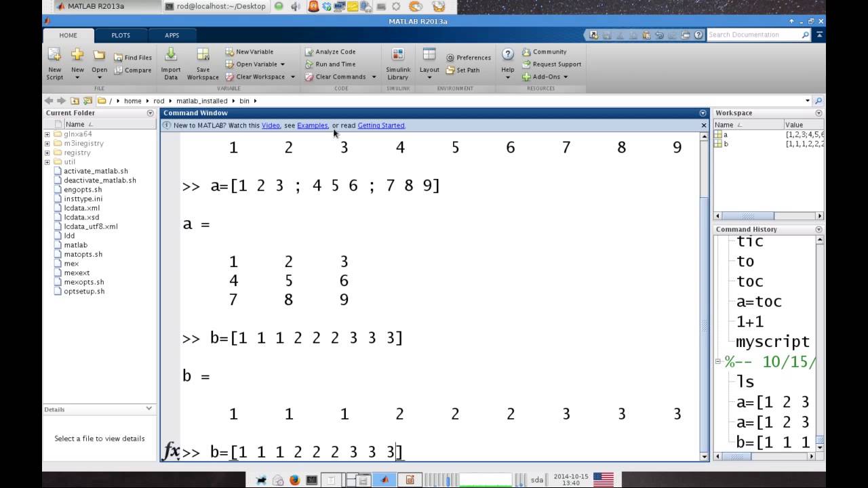Open the Set Path dialog

click(463, 70)
